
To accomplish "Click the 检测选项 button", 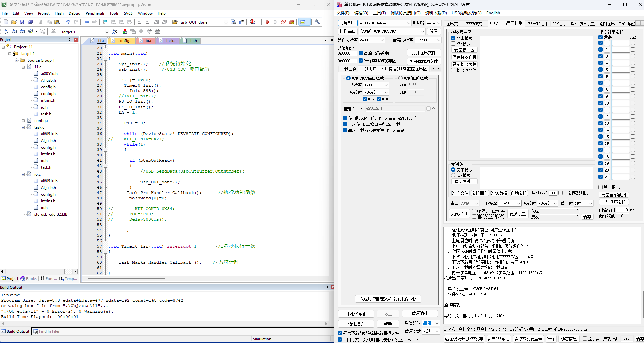I will coord(356,324).
